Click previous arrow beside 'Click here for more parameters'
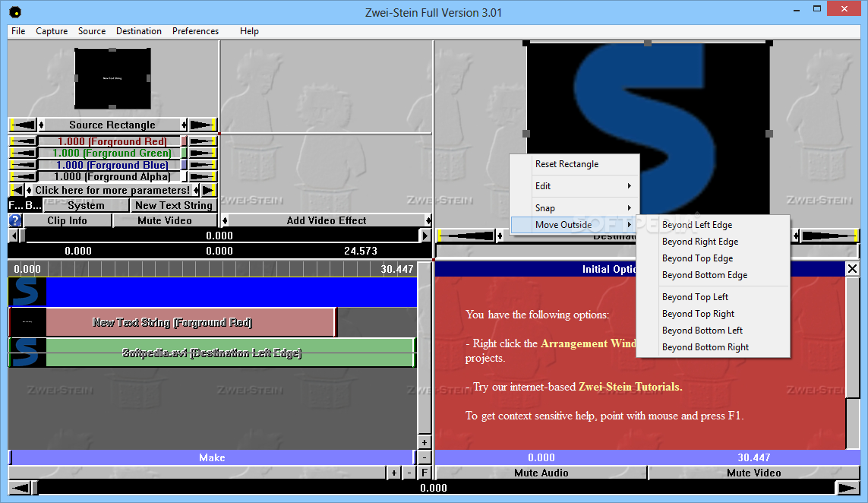 click(17, 190)
